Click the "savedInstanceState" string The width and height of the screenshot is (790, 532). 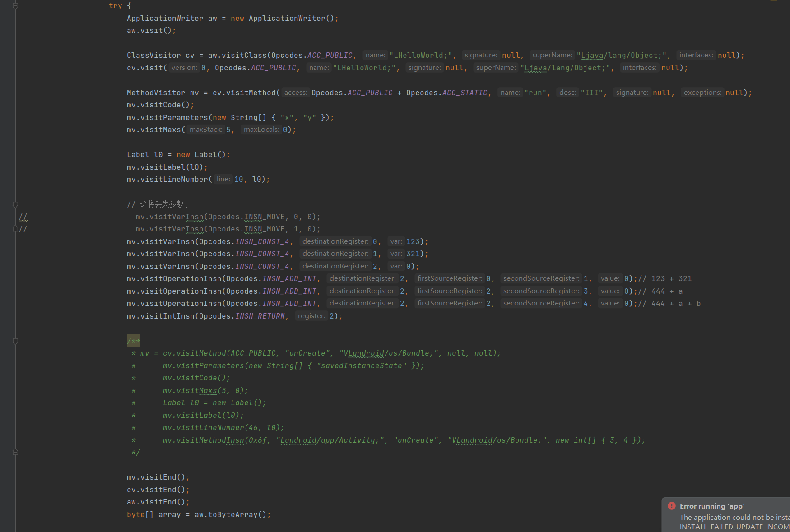362,365
